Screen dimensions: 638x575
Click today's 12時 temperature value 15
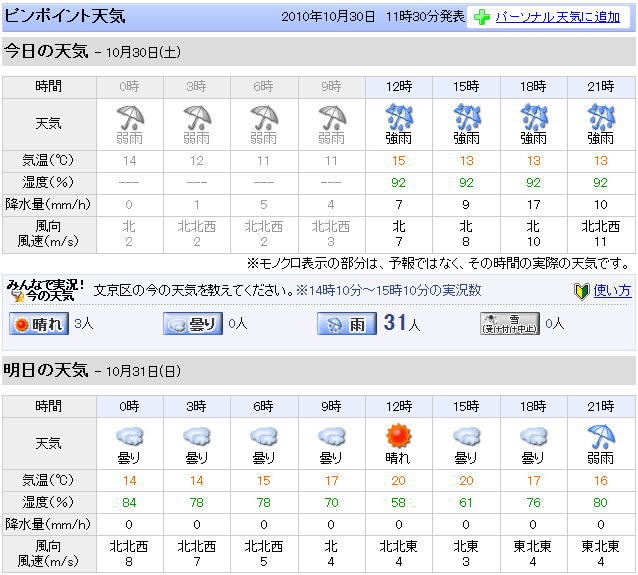[399, 161]
